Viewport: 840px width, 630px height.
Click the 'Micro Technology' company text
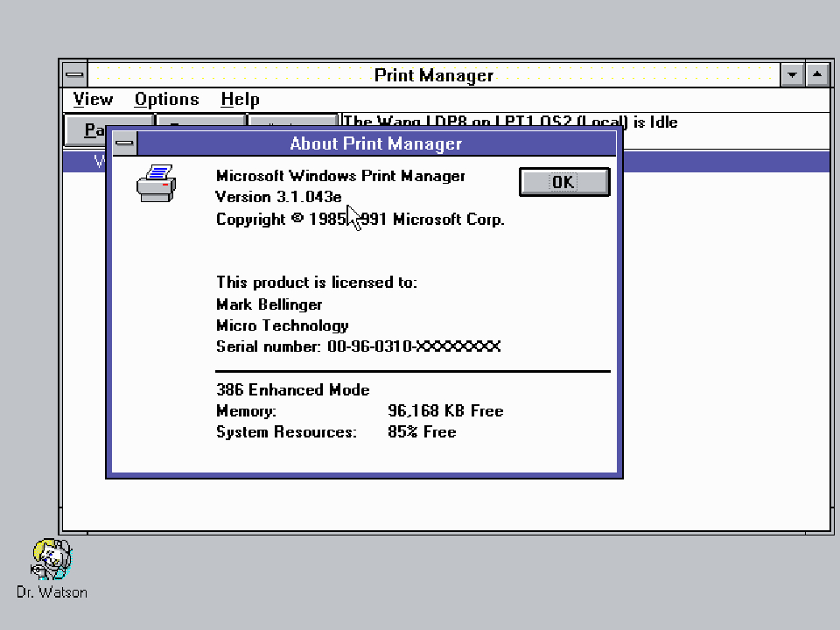(283, 325)
